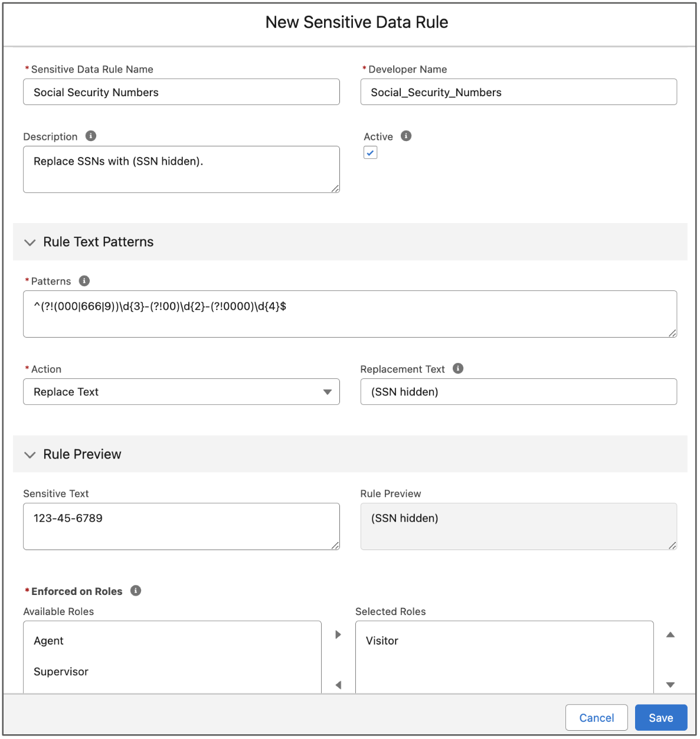
Task: Select Agent in Available Roles list
Action: 49,641
